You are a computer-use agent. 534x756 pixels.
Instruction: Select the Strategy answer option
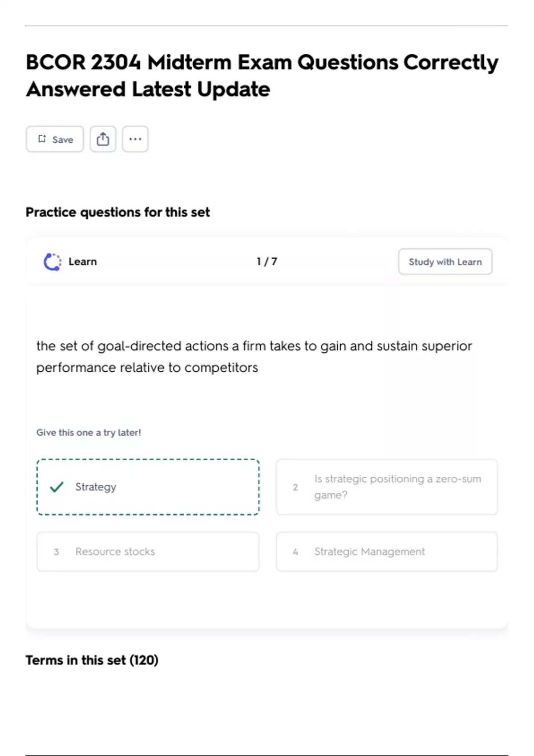148,487
